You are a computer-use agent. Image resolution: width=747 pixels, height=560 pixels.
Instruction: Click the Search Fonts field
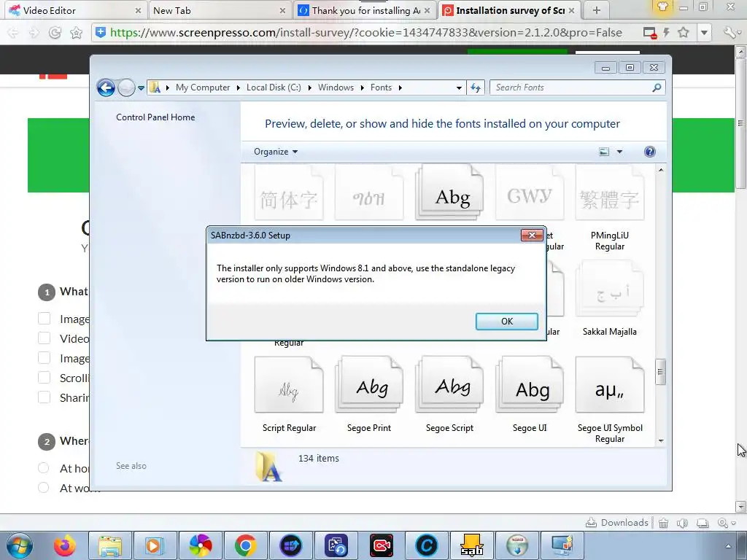(x=572, y=87)
